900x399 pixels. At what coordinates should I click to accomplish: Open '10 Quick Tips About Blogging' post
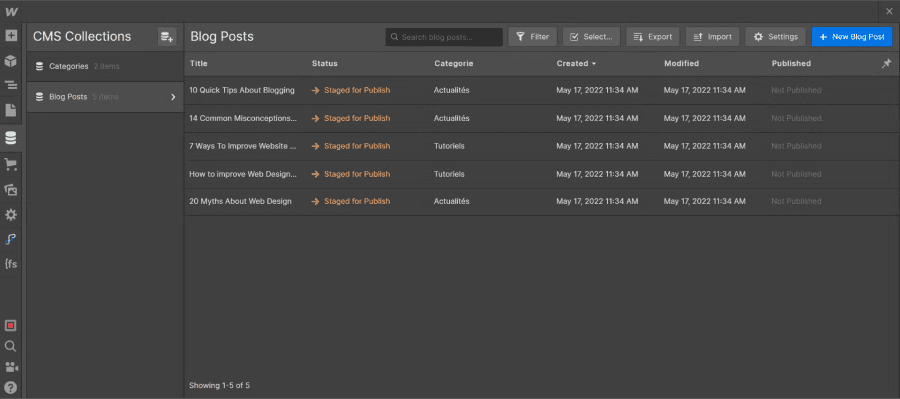tap(242, 90)
